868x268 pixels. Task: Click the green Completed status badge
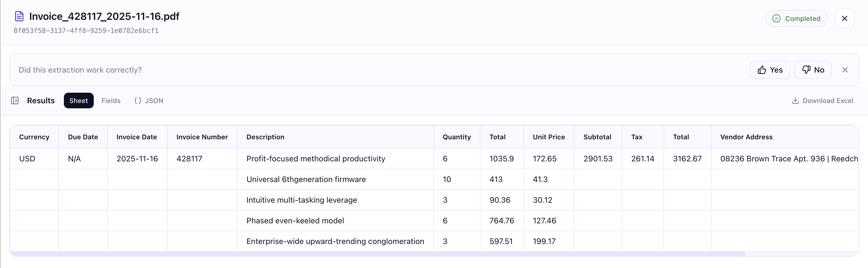[x=796, y=18]
